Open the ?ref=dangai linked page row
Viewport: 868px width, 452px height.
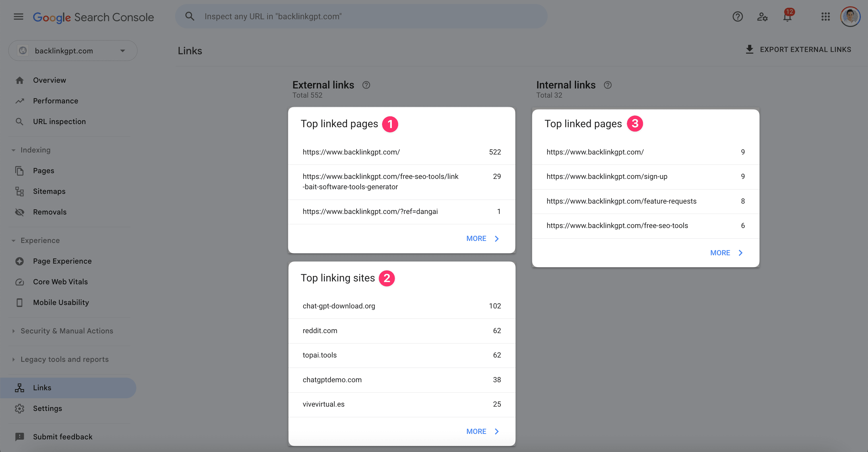point(402,212)
